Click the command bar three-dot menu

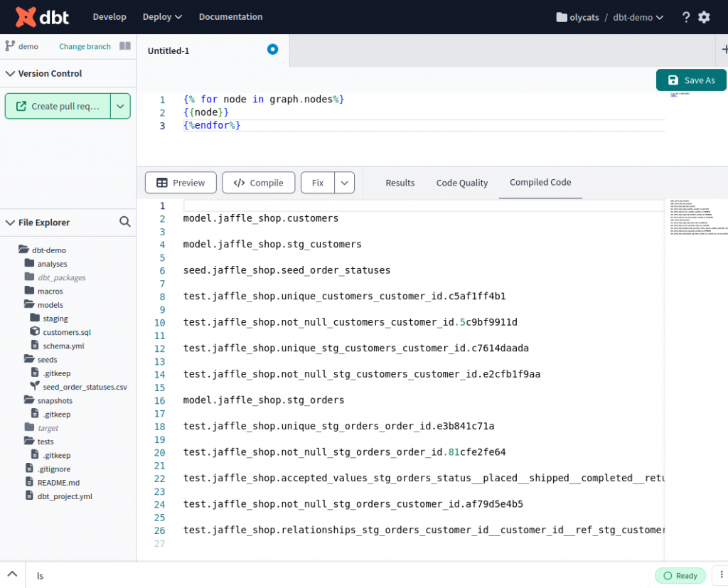coord(721,575)
